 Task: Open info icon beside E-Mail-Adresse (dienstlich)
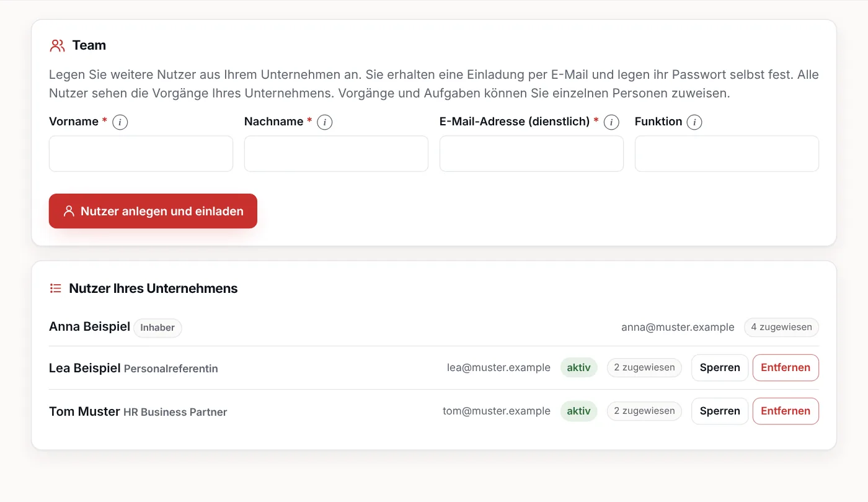(x=611, y=122)
